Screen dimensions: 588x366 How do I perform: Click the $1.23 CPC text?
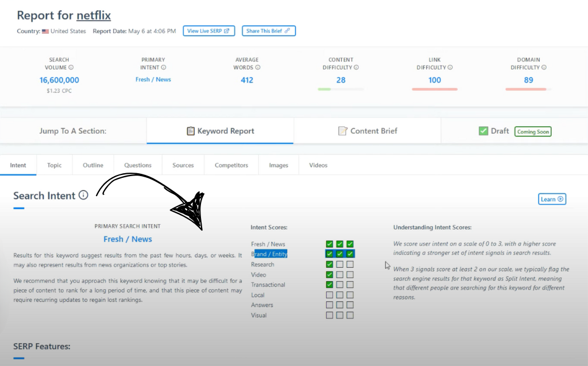[x=59, y=91]
